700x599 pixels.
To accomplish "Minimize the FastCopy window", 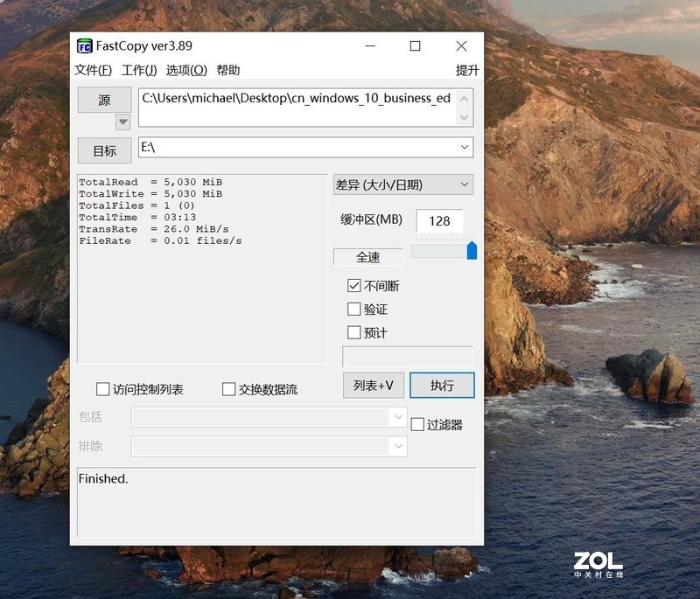I will (370, 46).
